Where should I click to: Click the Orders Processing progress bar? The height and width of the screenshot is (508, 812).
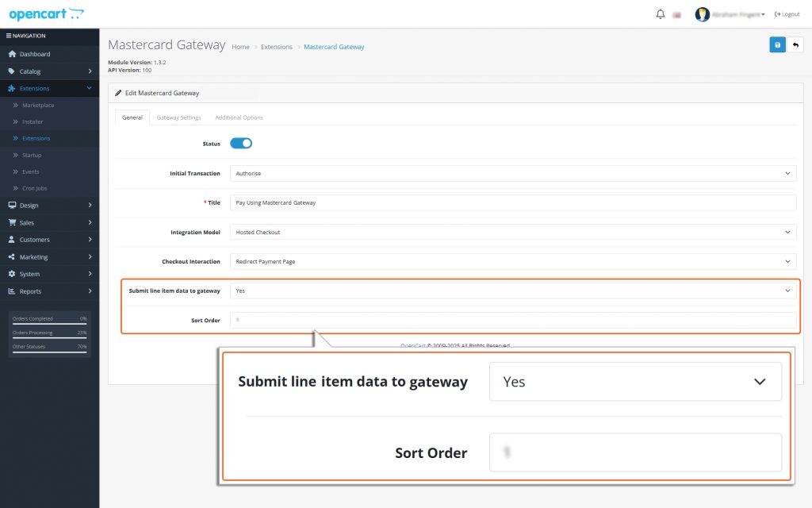[x=49, y=338]
